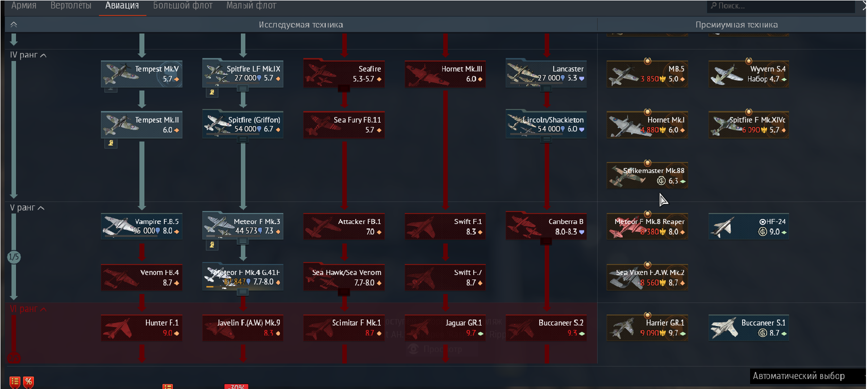The image size is (868, 389).
Task: Click the red percent discount badge
Action: pyautogui.click(x=28, y=382)
